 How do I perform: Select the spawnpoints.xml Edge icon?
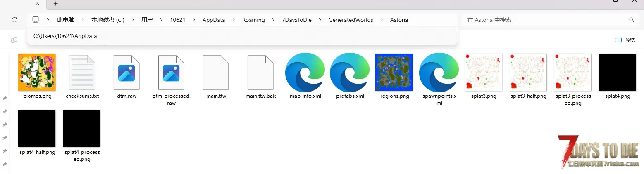point(439,72)
